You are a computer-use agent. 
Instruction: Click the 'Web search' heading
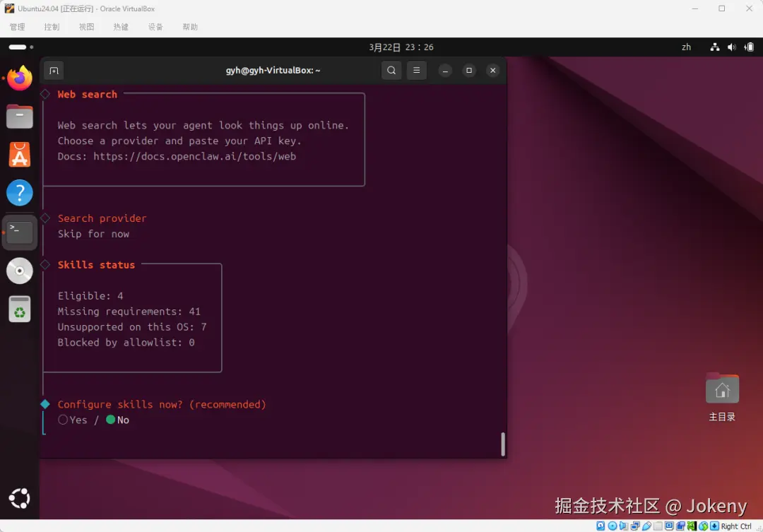pyautogui.click(x=88, y=95)
